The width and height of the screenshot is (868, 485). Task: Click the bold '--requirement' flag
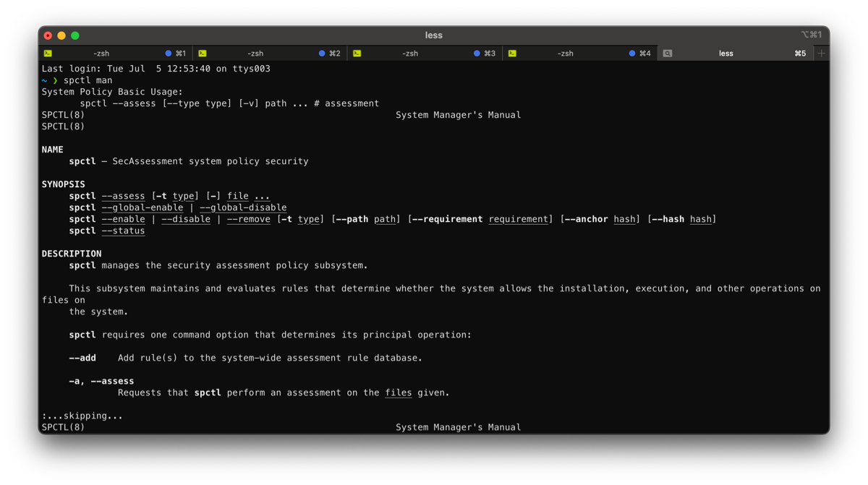(x=448, y=219)
